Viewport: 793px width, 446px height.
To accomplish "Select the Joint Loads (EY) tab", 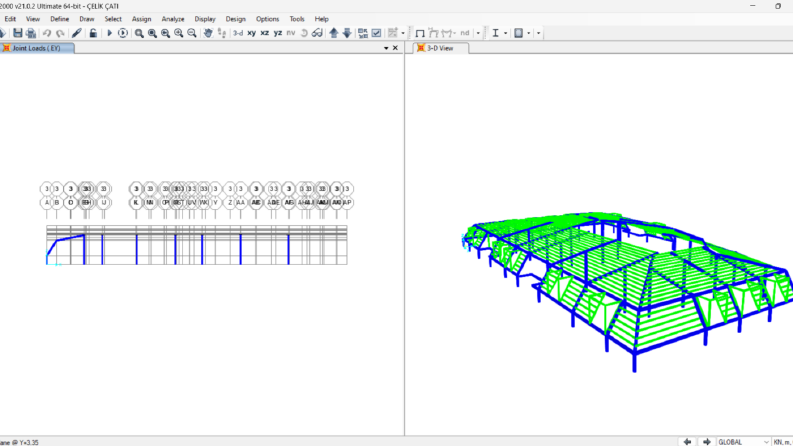I will click(x=36, y=48).
